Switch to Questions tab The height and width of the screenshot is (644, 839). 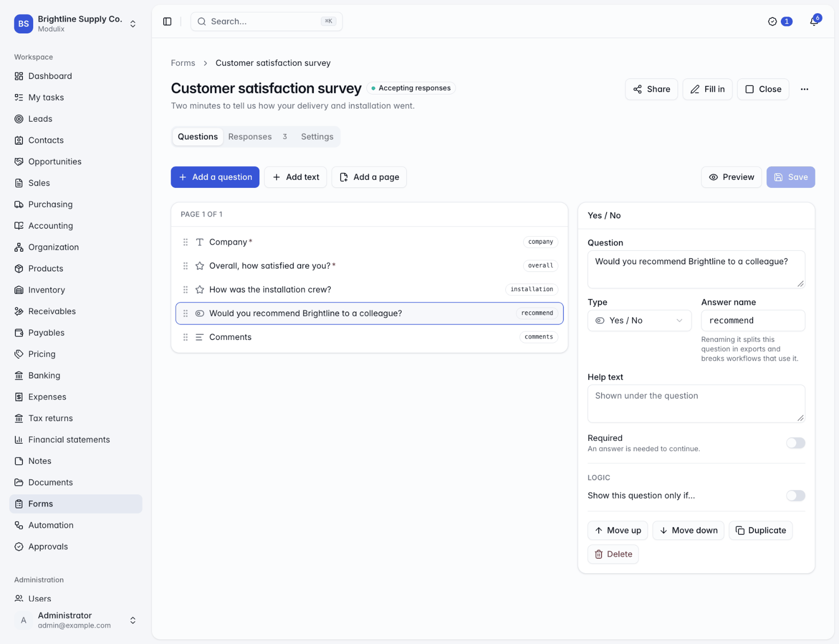pyautogui.click(x=198, y=137)
